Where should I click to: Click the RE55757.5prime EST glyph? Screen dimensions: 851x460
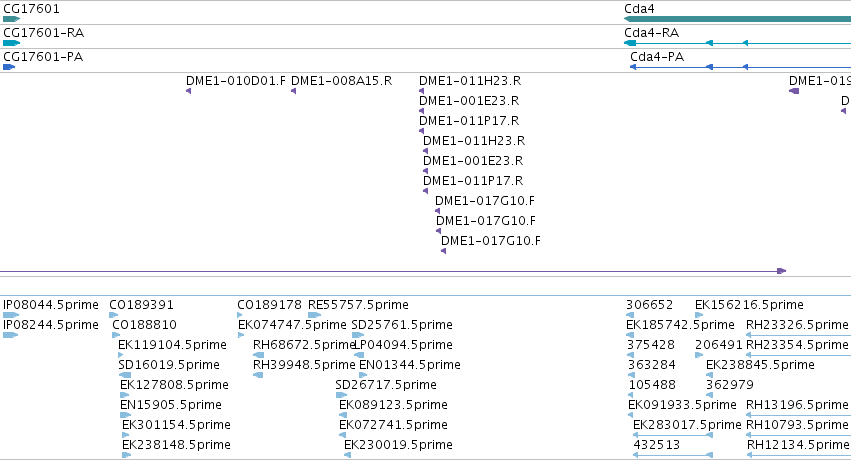point(315,315)
